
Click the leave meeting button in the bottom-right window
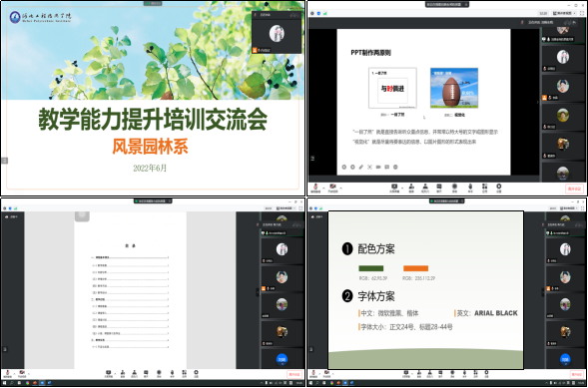576,374
